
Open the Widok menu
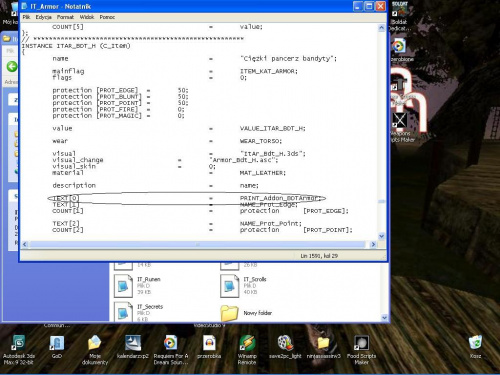tap(87, 17)
